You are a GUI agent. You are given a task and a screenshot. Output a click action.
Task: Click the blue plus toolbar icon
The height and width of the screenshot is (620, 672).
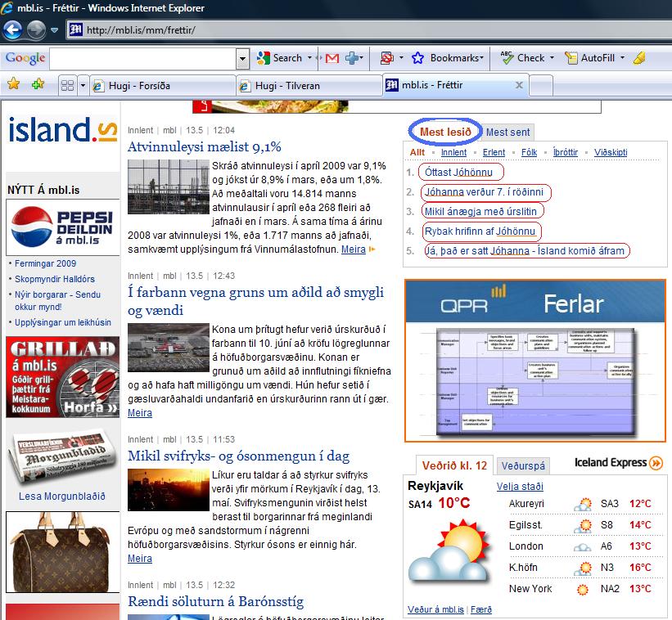(352, 58)
